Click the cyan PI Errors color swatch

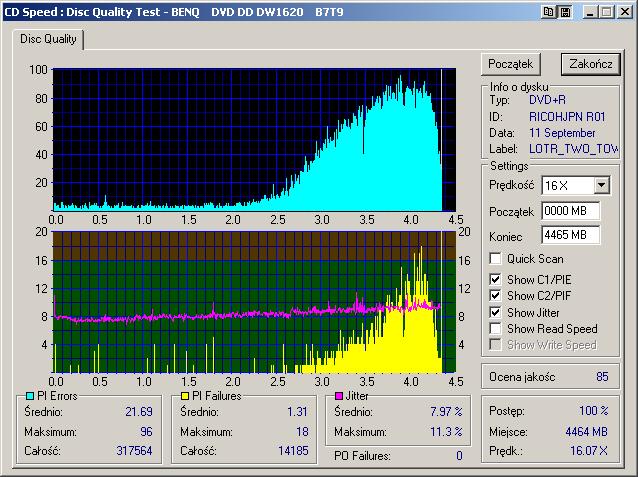[x=30, y=396]
